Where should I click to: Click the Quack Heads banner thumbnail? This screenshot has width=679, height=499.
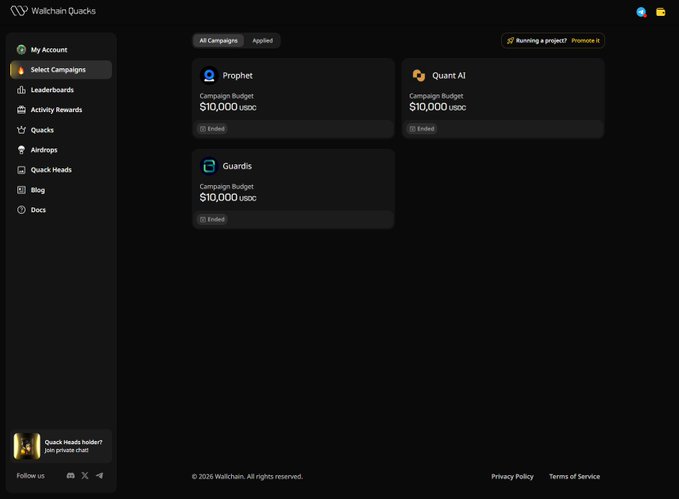pos(27,446)
